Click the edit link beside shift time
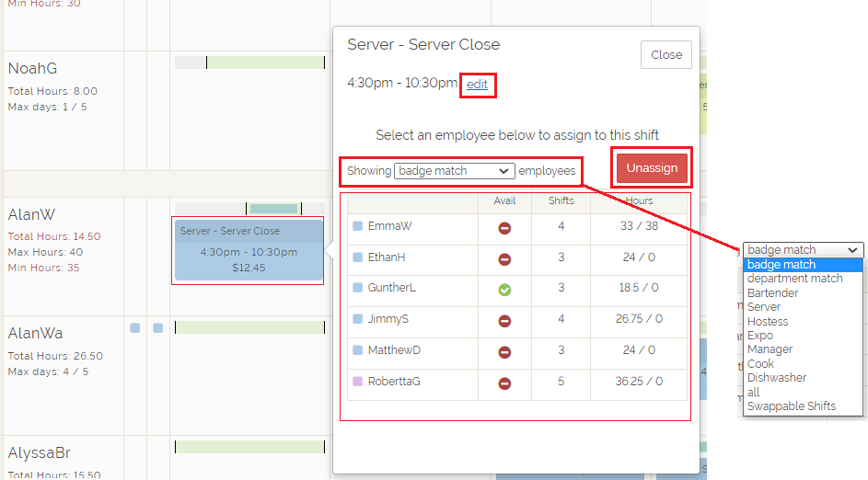Screen dimensions: 868x480 click(x=477, y=85)
